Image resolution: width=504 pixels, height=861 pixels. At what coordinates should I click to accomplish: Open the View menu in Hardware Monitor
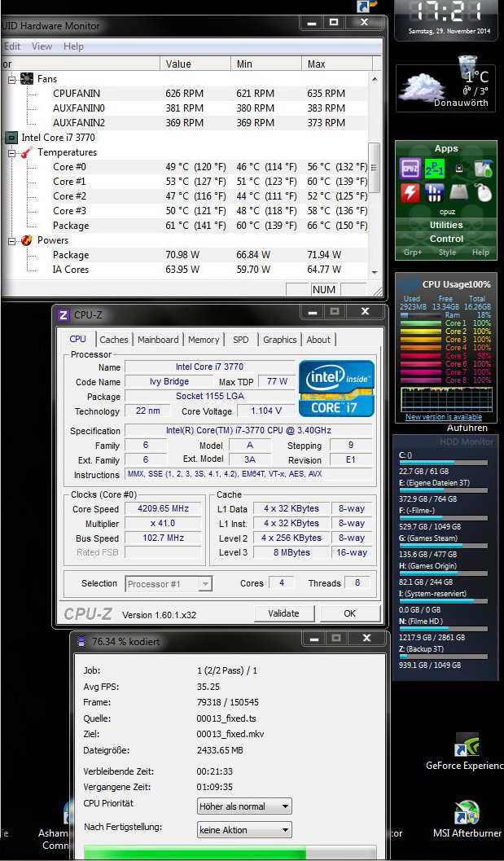point(42,46)
